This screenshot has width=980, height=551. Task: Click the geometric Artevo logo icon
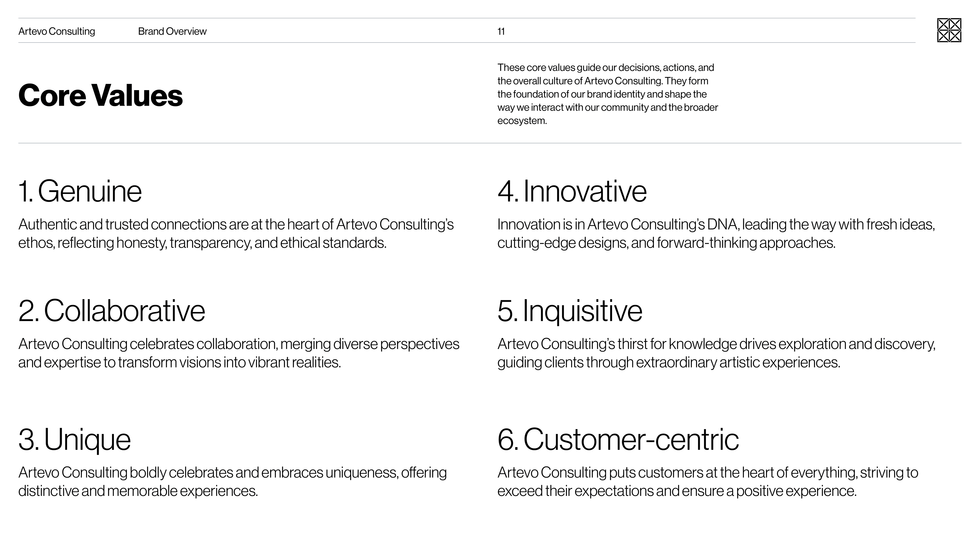(x=949, y=30)
